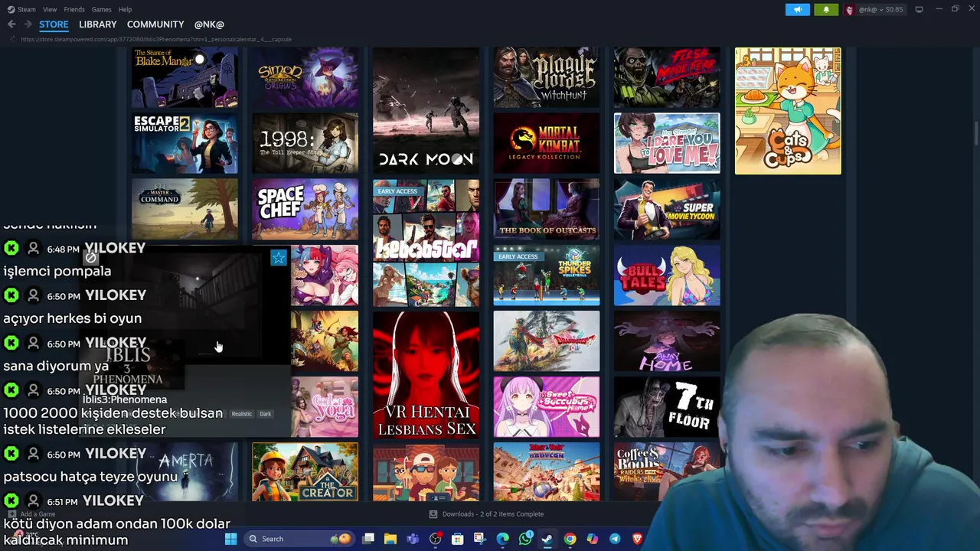The height and width of the screenshot is (551, 980).
Task: Open The Book of Outcasts capsule
Action: tap(546, 209)
